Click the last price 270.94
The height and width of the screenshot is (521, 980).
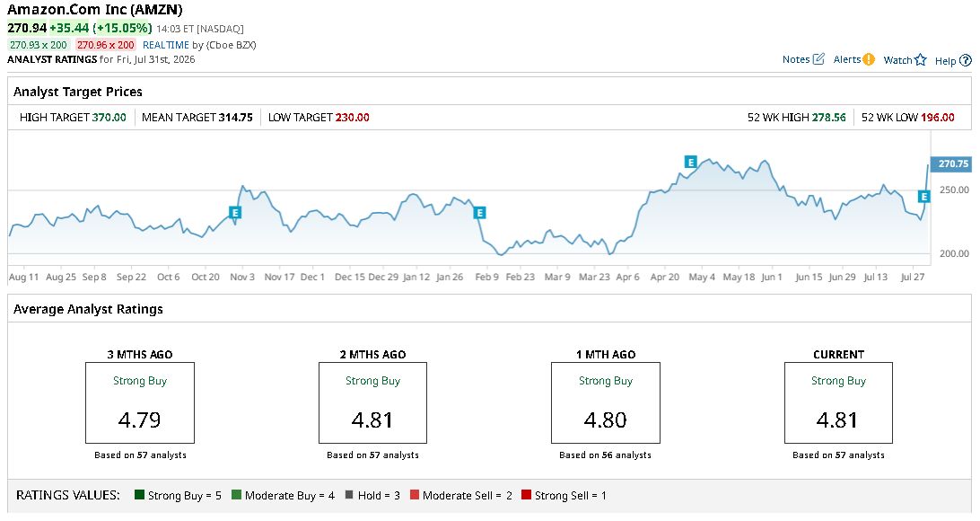point(27,28)
